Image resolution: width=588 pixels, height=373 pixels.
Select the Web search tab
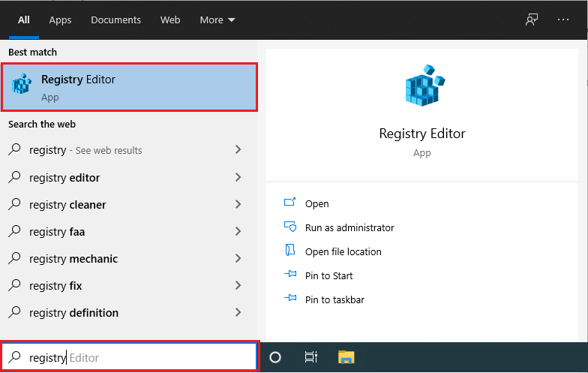tap(170, 20)
